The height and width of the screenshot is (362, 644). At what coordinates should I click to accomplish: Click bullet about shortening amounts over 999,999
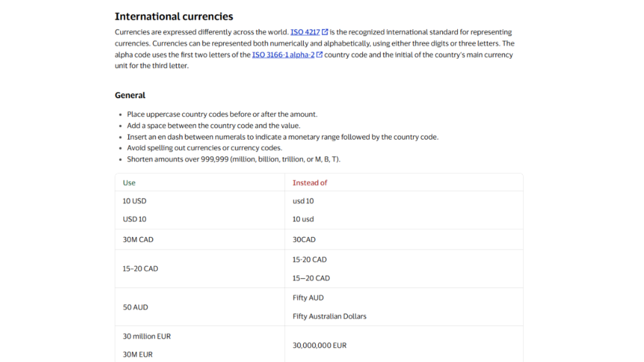pos(233,159)
